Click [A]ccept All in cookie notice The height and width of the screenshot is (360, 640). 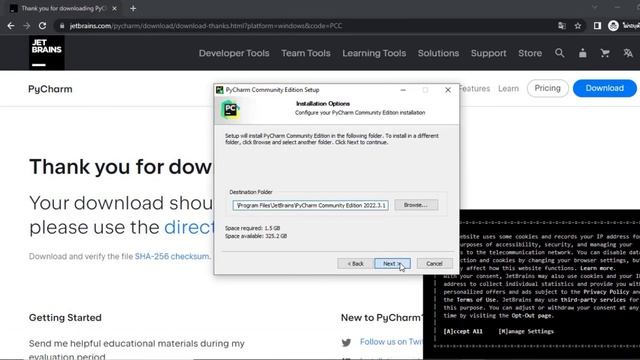click(463, 331)
